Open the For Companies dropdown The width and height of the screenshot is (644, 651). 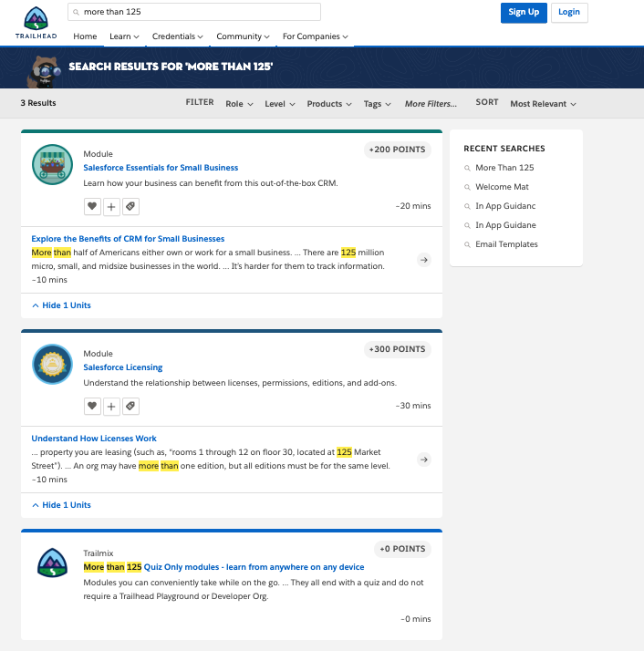(x=316, y=36)
